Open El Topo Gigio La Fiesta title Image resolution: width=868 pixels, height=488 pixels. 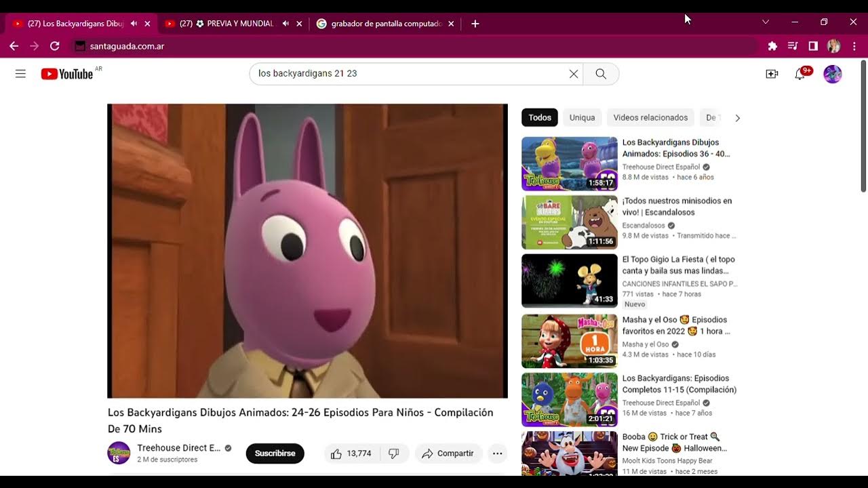(678, 265)
